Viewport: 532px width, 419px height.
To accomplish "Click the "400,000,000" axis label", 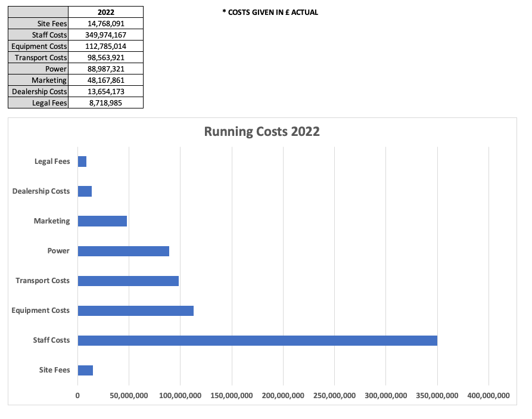I will (x=490, y=395).
